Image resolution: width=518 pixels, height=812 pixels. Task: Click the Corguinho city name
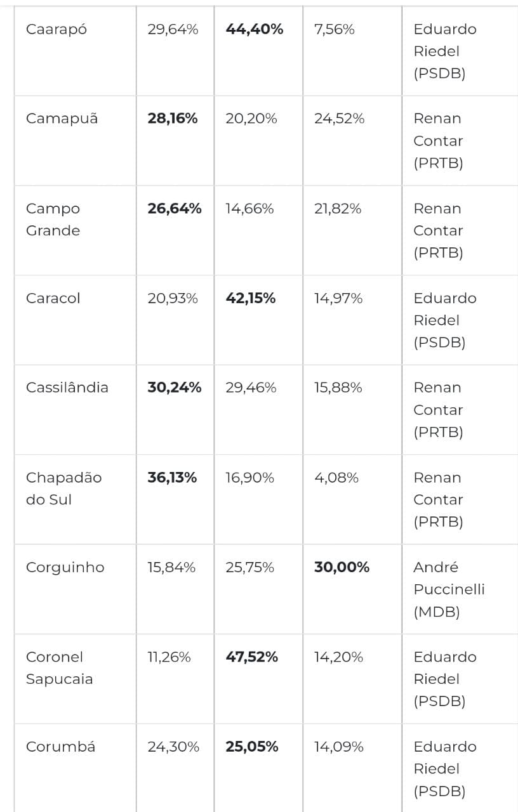coord(65,567)
